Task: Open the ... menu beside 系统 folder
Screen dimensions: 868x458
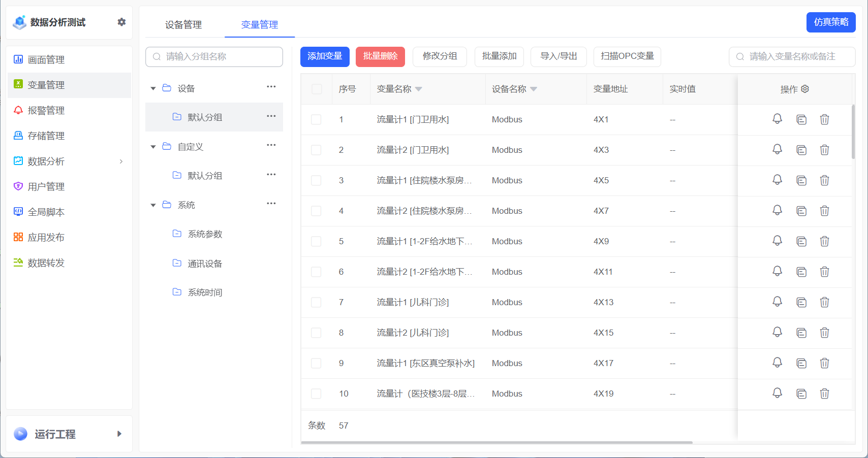Action: click(271, 203)
